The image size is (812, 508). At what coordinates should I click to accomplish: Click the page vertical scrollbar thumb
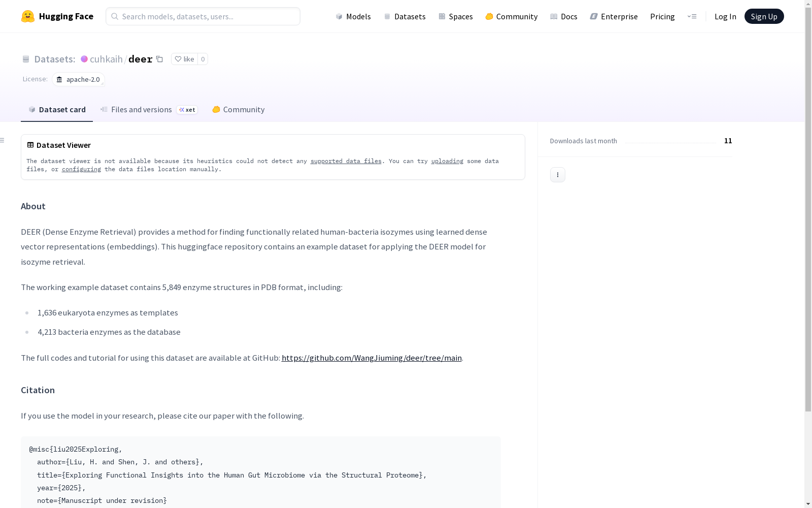(x=808, y=209)
